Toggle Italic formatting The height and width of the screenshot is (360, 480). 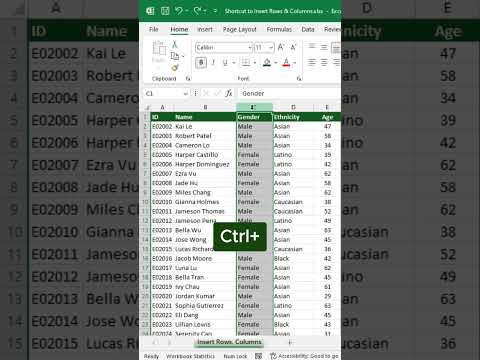coord(213,62)
